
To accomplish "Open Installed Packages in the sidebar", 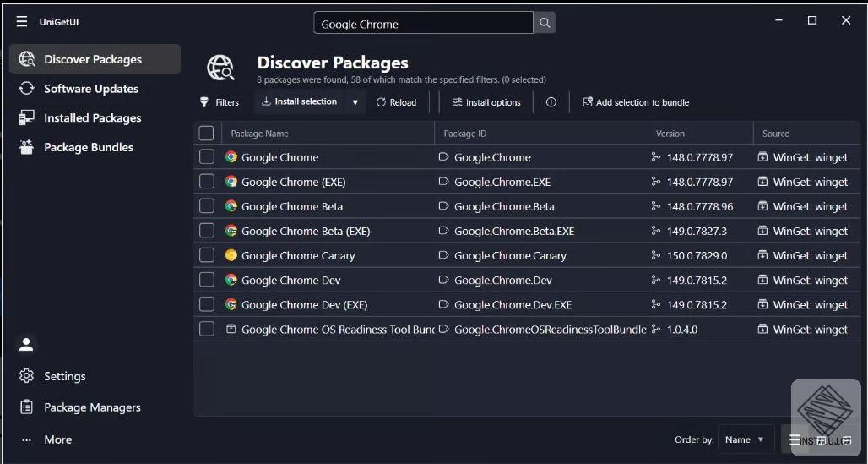I will point(95,118).
